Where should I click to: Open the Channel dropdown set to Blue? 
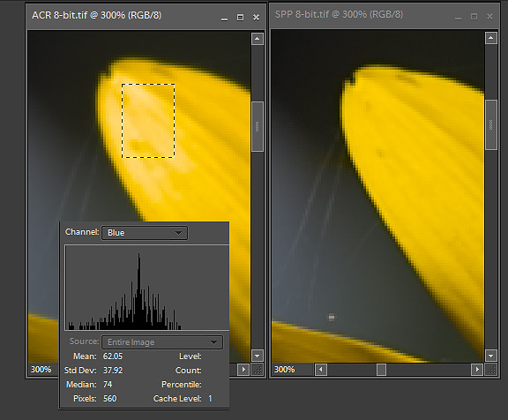[x=145, y=233]
